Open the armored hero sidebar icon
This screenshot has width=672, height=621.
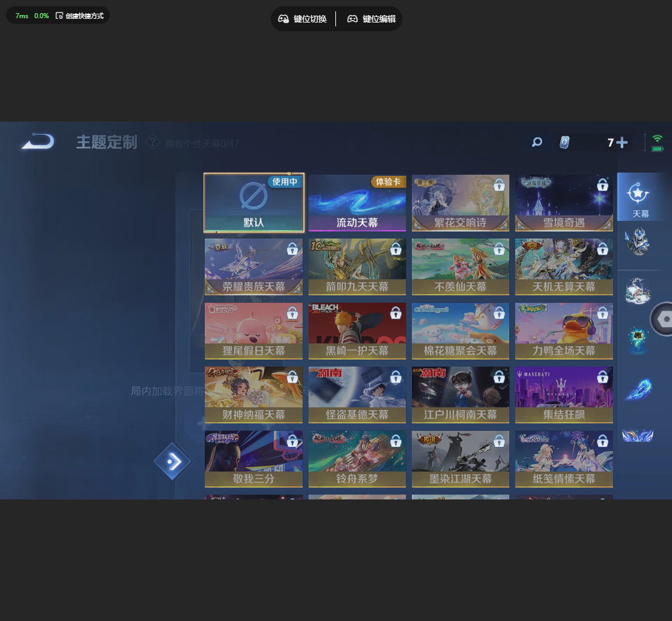click(x=638, y=242)
